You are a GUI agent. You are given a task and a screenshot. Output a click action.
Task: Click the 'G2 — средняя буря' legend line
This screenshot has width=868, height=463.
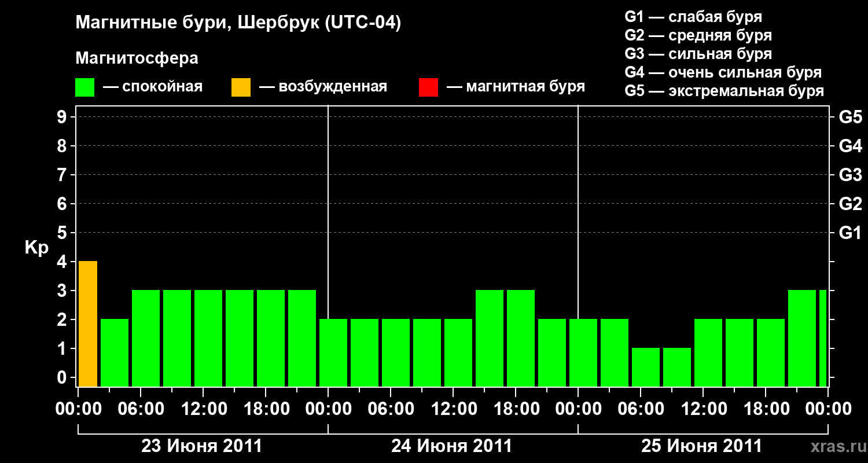698,35
